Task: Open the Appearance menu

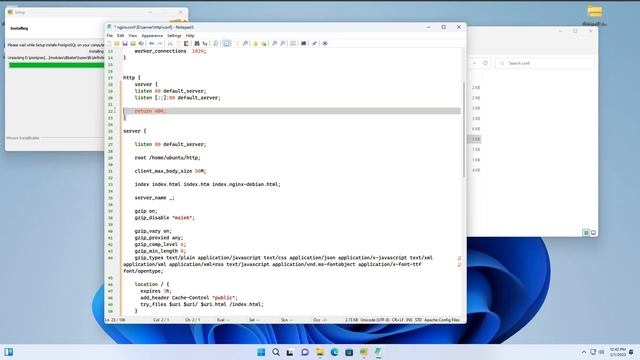Action: [152, 36]
